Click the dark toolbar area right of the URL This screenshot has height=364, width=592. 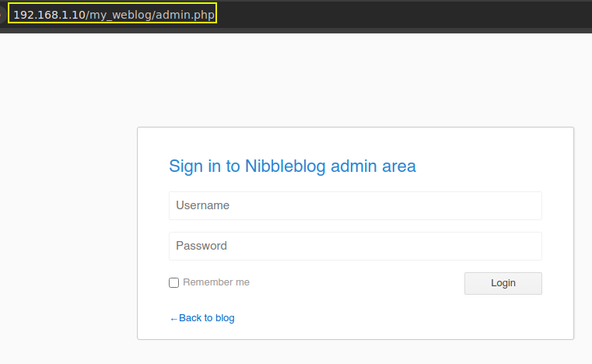[x=405, y=15]
